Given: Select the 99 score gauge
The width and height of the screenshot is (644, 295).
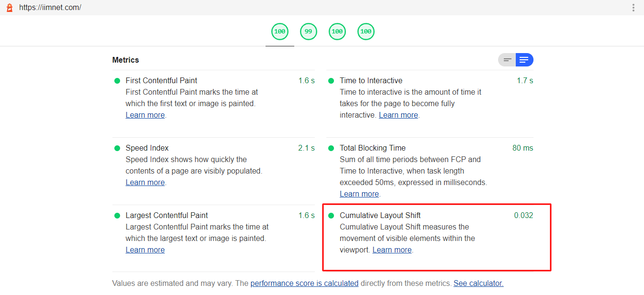Looking at the screenshot, I should click(x=309, y=32).
